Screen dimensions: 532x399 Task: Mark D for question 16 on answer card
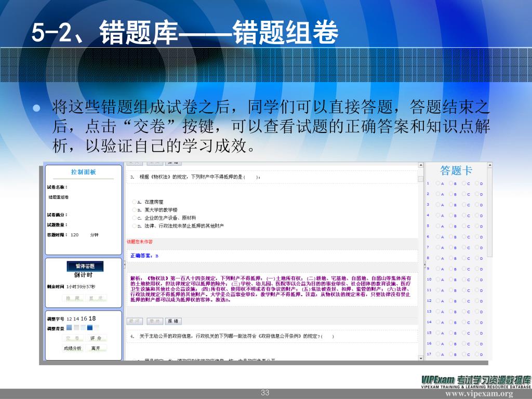point(477,344)
